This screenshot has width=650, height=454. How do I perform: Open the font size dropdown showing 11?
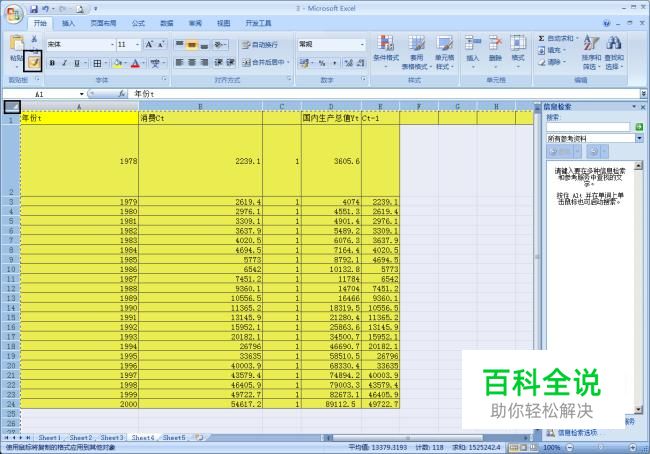click(138, 44)
